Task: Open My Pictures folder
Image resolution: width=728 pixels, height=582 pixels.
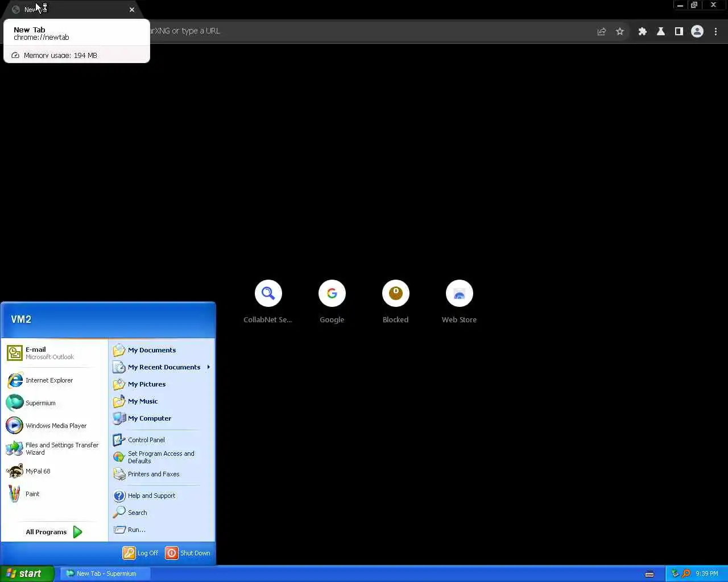Action: click(x=162, y=384)
